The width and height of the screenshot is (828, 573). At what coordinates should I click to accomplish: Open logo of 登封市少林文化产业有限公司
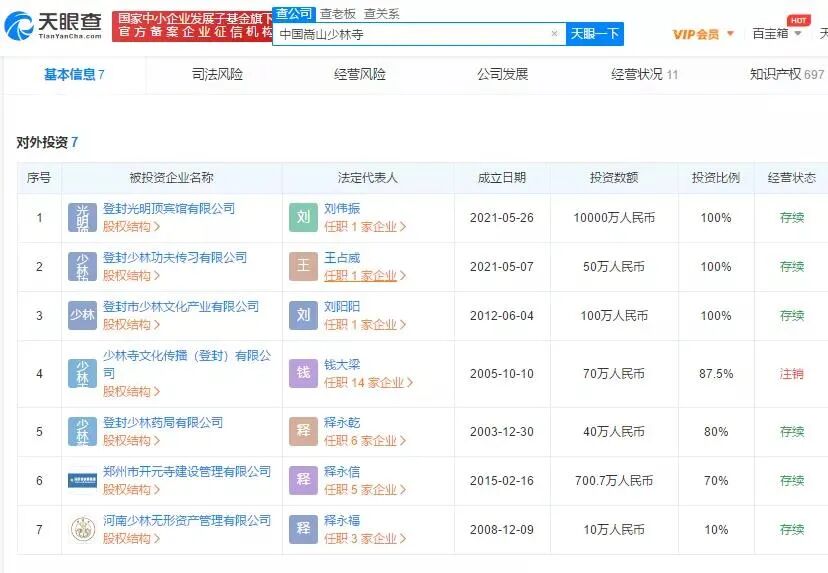[x=82, y=315]
